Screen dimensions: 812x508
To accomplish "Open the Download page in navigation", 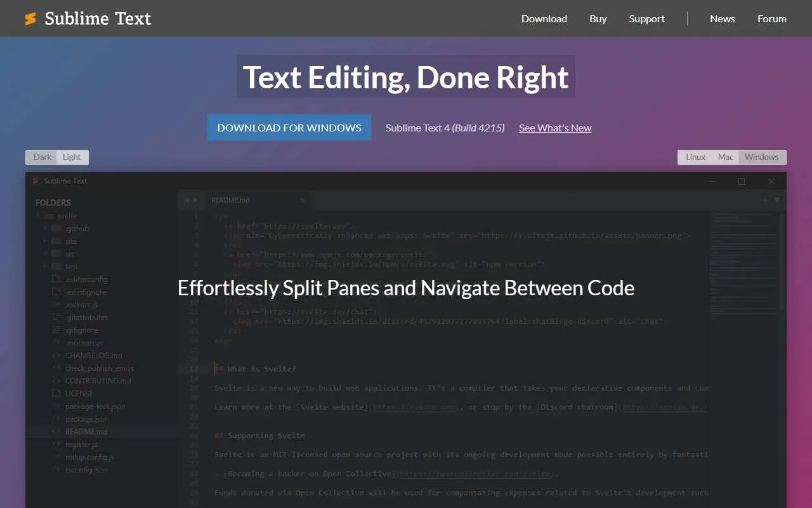I will click(x=544, y=19).
